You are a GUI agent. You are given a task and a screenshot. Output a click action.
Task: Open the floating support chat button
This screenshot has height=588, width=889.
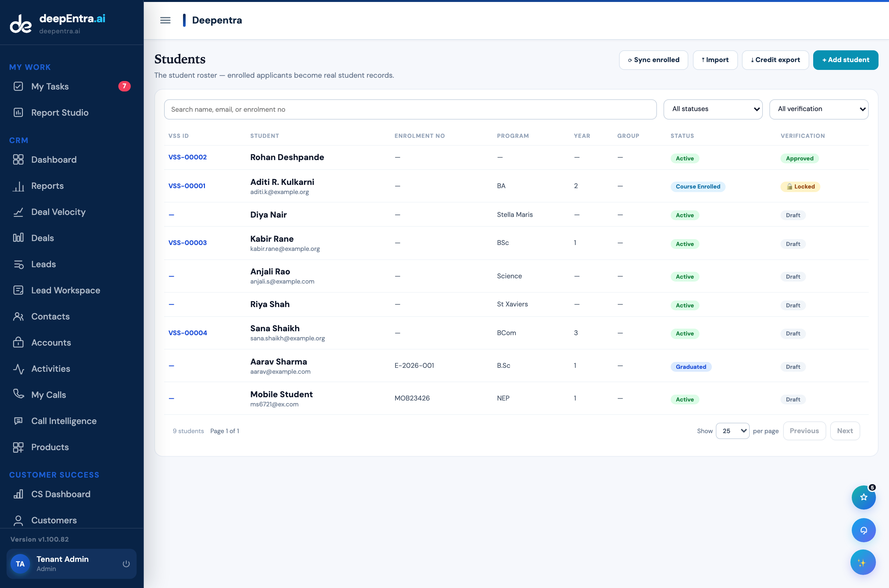(864, 530)
